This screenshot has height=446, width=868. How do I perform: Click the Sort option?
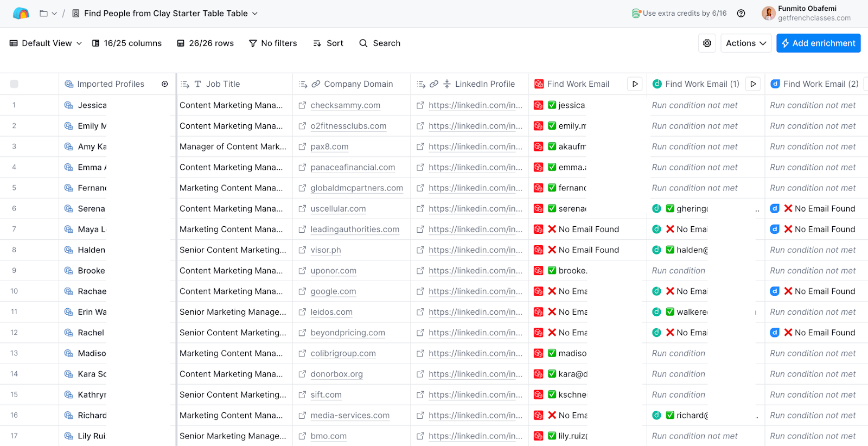click(x=328, y=43)
